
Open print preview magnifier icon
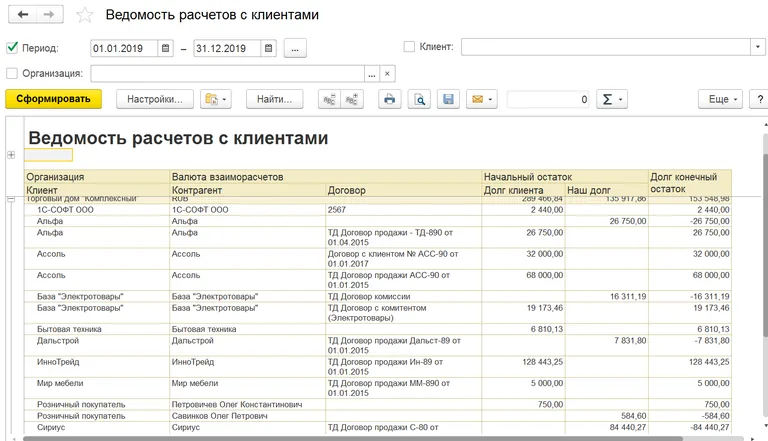tap(420, 99)
